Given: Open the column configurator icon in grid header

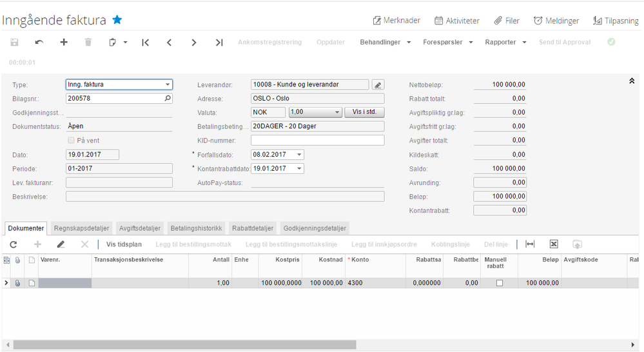Looking at the screenshot, I should (x=6, y=260).
